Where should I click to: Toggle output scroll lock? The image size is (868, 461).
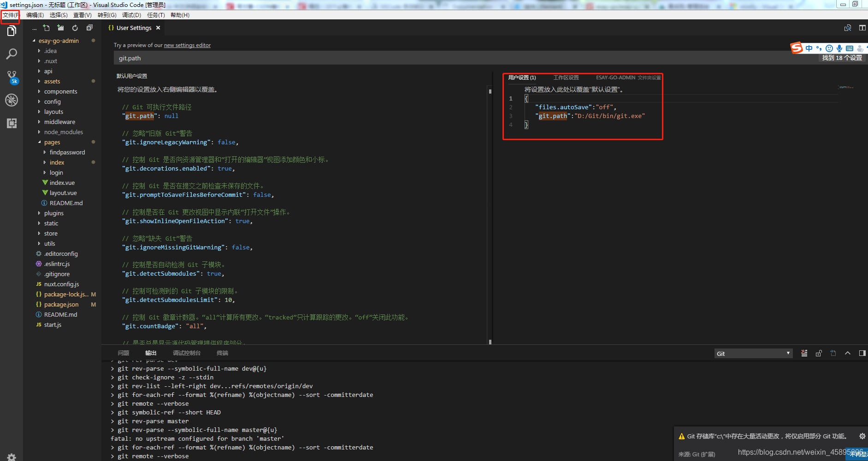[819, 353]
